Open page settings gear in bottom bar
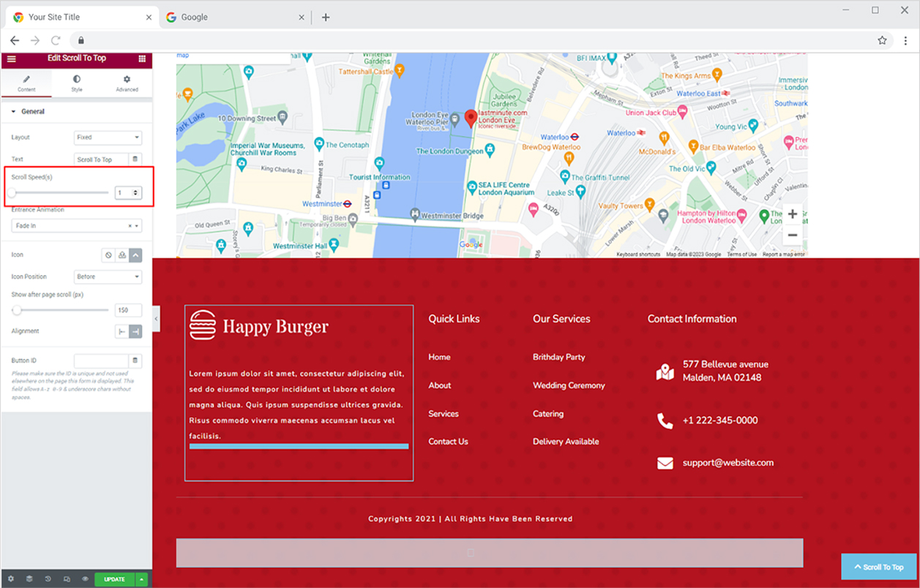Viewport: 920px width, 588px height. 11,579
